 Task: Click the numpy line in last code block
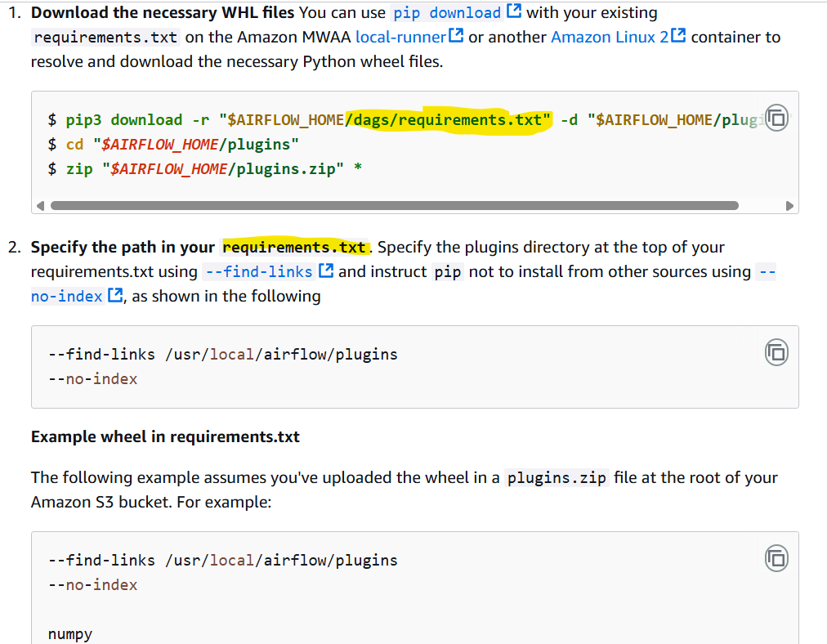tap(70, 634)
